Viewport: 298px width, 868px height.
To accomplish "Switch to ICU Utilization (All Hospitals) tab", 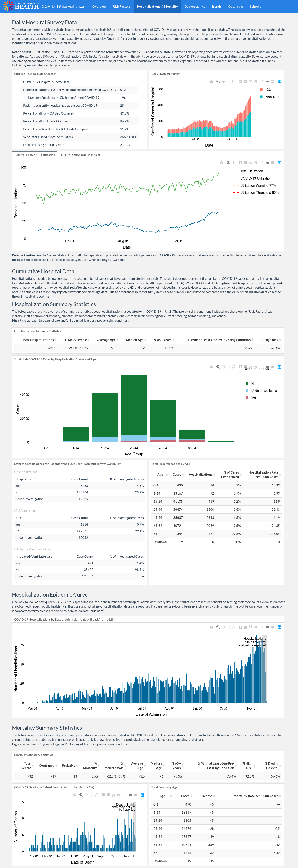I will [80, 155].
